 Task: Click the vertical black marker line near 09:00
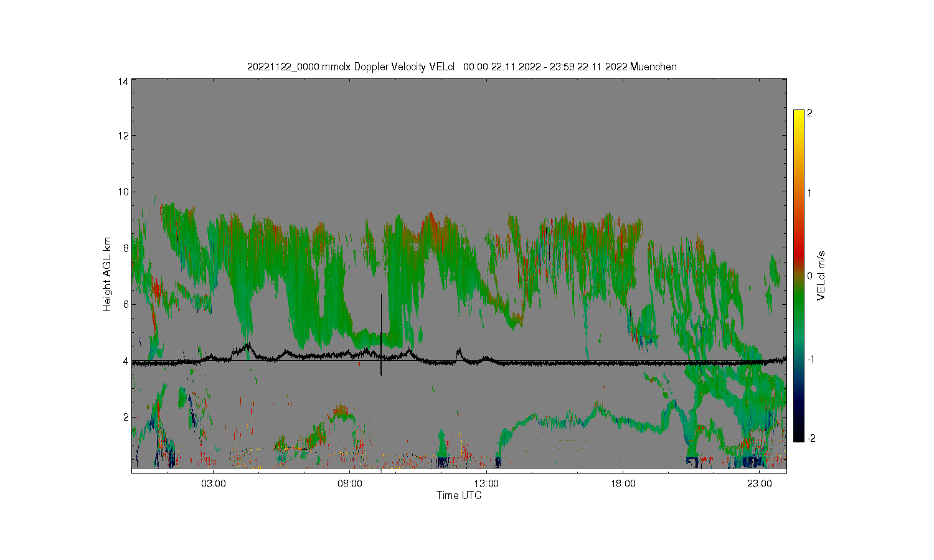(x=381, y=335)
